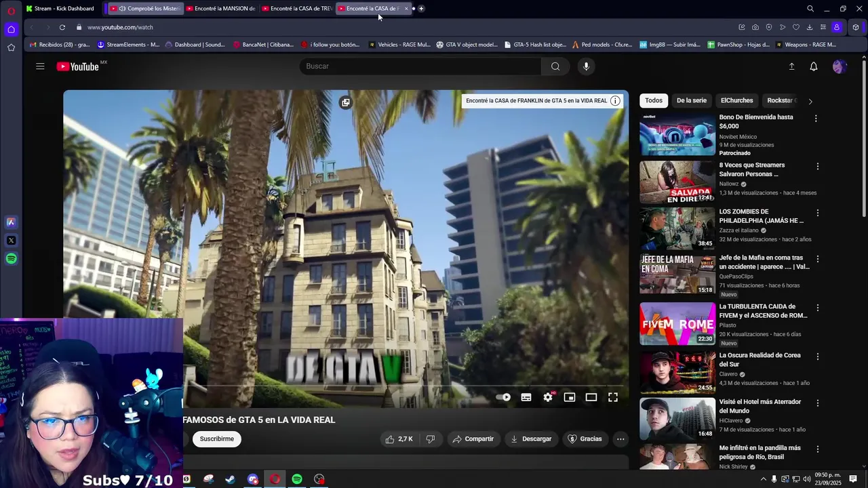Click the Compartir share button
The width and height of the screenshot is (868, 488).
(473, 439)
